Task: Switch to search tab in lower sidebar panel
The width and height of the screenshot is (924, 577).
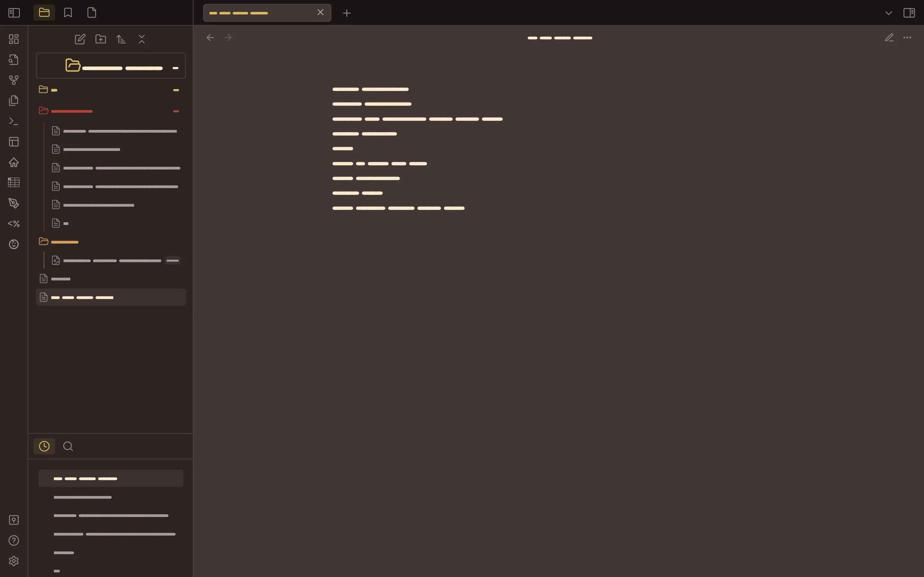Action: [x=68, y=446]
